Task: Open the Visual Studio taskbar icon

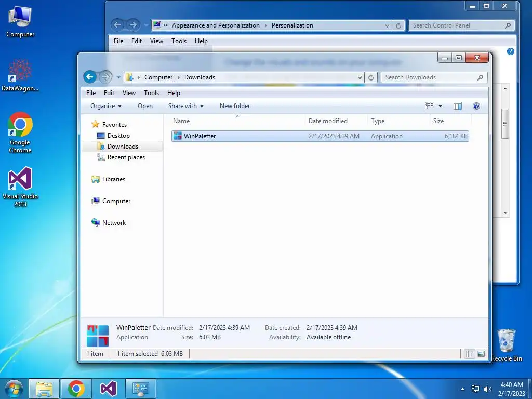Action: click(x=108, y=389)
